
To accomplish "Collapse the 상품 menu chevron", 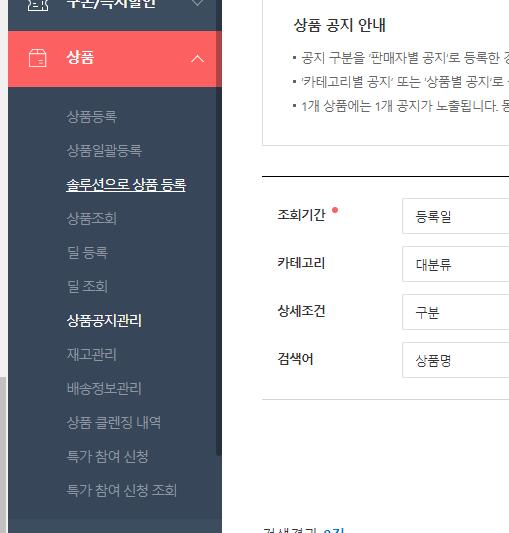I will pyautogui.click(x=198, y=59).
